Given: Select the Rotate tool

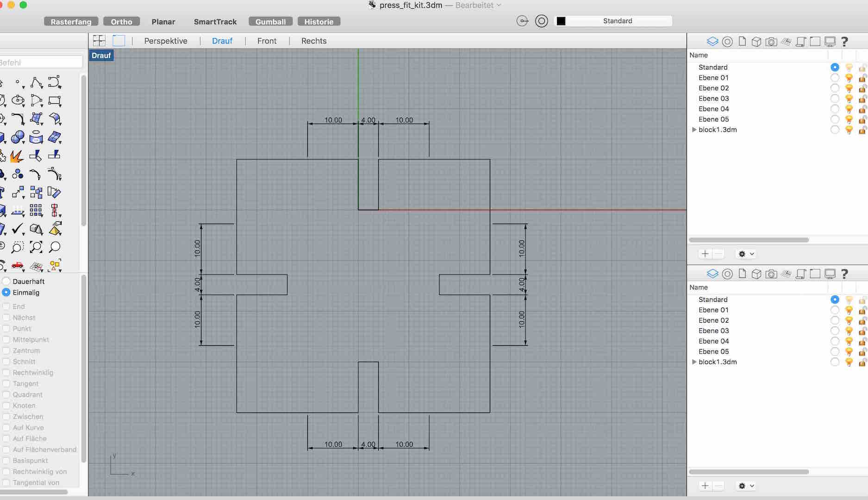Looking at the screenshot, I should coord(54,192).
